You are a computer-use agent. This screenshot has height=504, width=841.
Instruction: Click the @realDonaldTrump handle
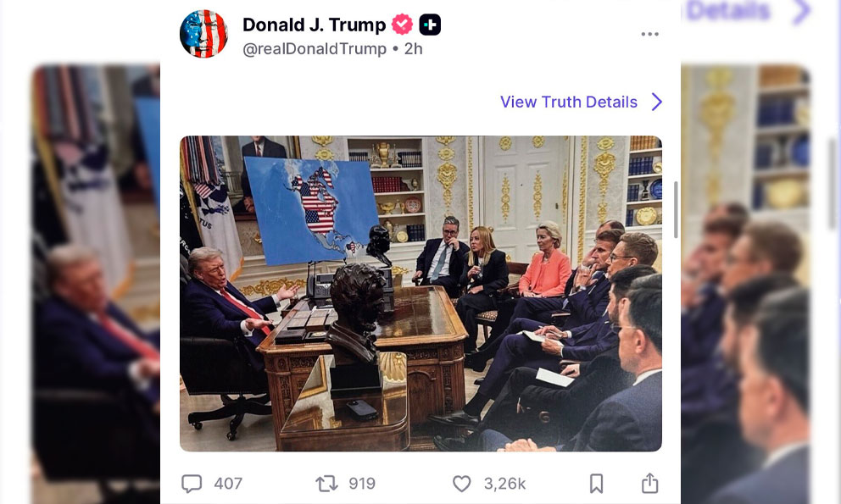[x=315, y=49]
